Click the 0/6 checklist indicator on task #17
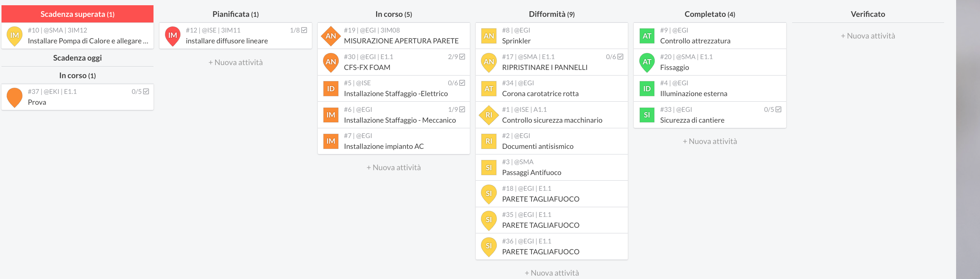Viewport: 980px width, 279px height. (614, 57)
